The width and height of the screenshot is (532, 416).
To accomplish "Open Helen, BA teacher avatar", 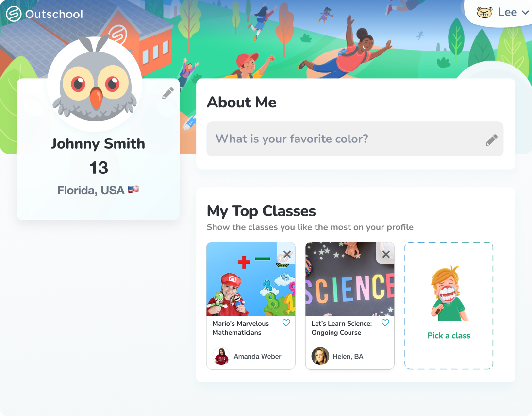I will 320,356.
